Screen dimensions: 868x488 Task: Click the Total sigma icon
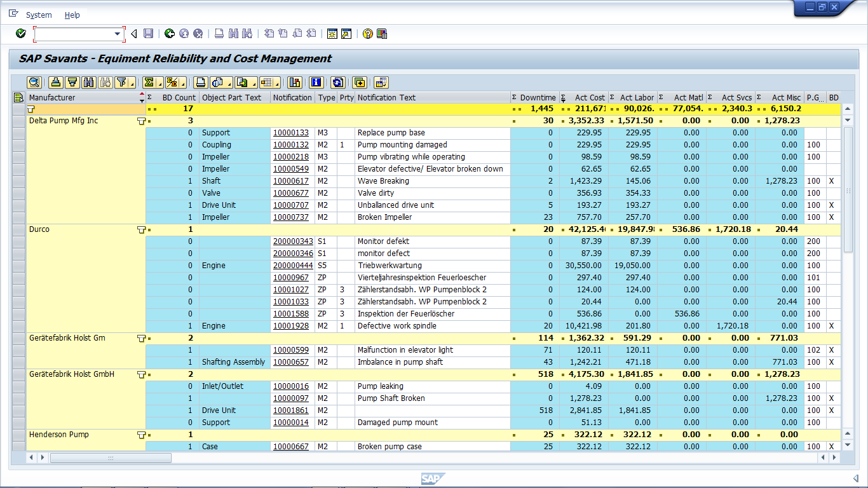click(x=149, y=82)
